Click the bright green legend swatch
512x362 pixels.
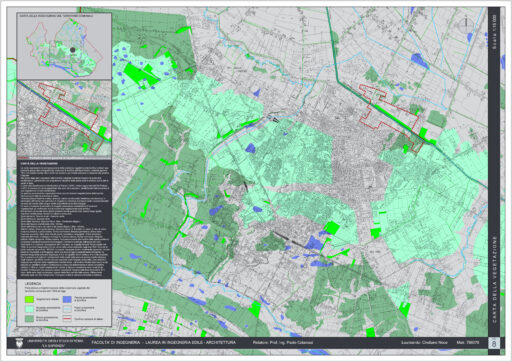coord(30,299)
